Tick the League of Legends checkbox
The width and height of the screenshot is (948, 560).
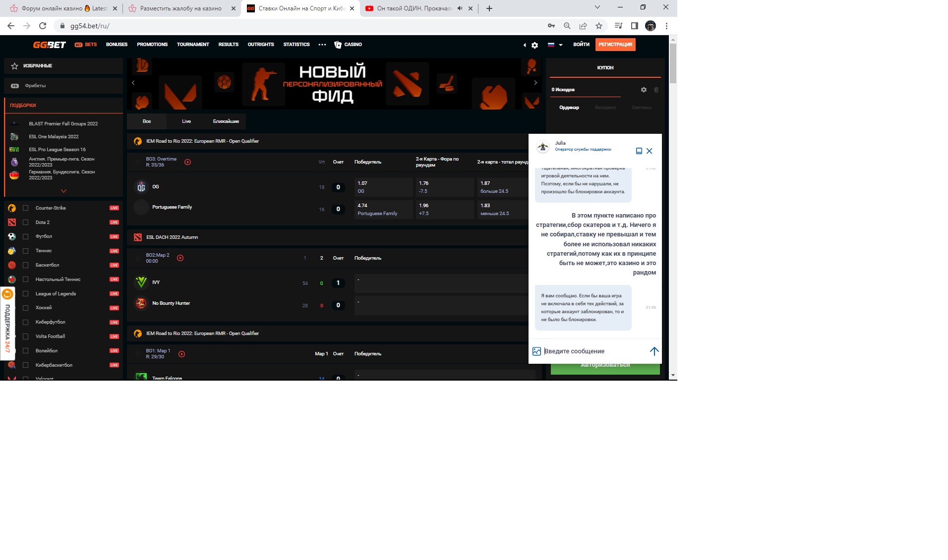click(x=26, y=294)
